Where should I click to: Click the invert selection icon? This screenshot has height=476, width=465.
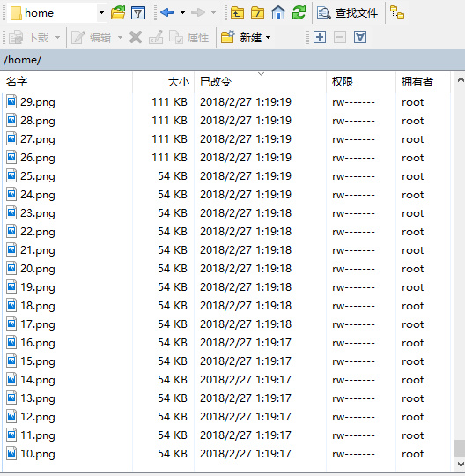pyautogui.click(x=360, y=37)
